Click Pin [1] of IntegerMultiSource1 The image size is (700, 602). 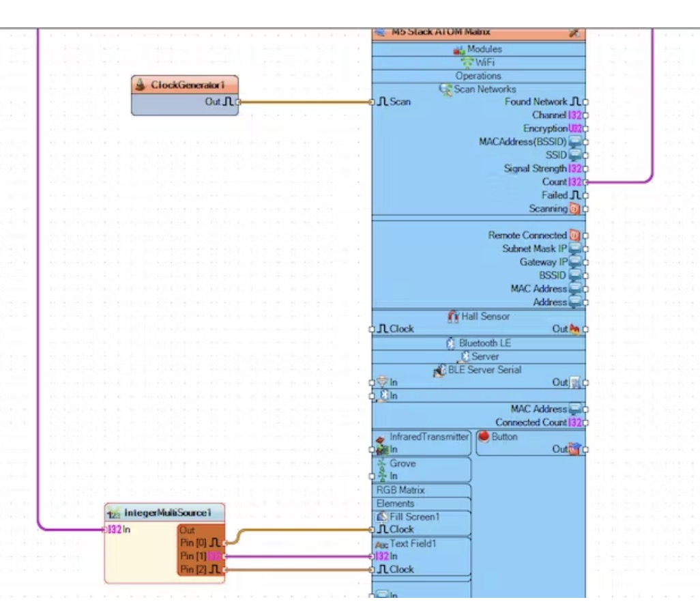coord(223,556)
